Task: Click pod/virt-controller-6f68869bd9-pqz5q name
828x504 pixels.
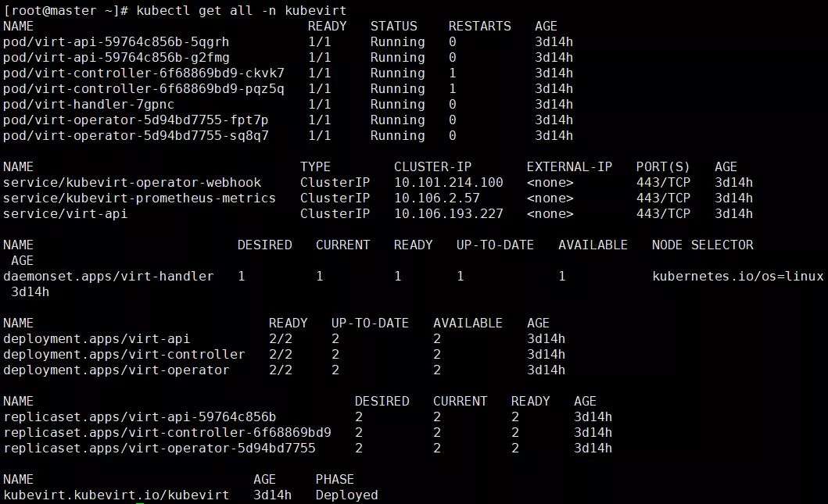Action: [144, 89]
